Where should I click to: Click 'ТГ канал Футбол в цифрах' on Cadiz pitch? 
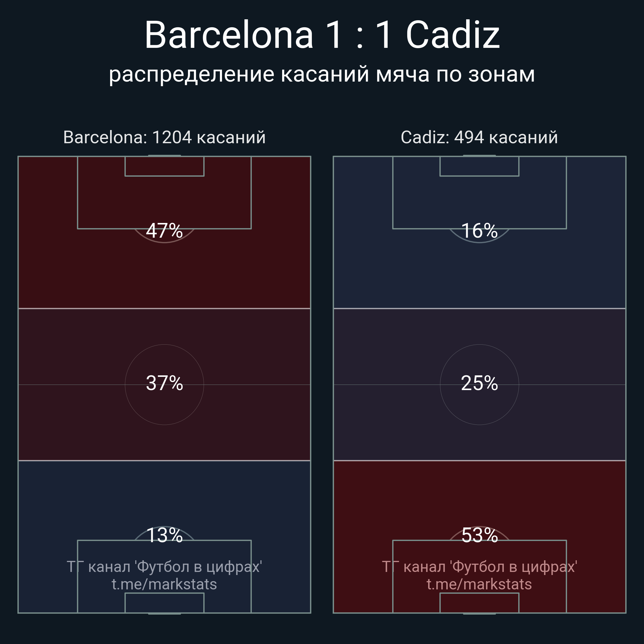pyautogui.click(x=479, y=567)
